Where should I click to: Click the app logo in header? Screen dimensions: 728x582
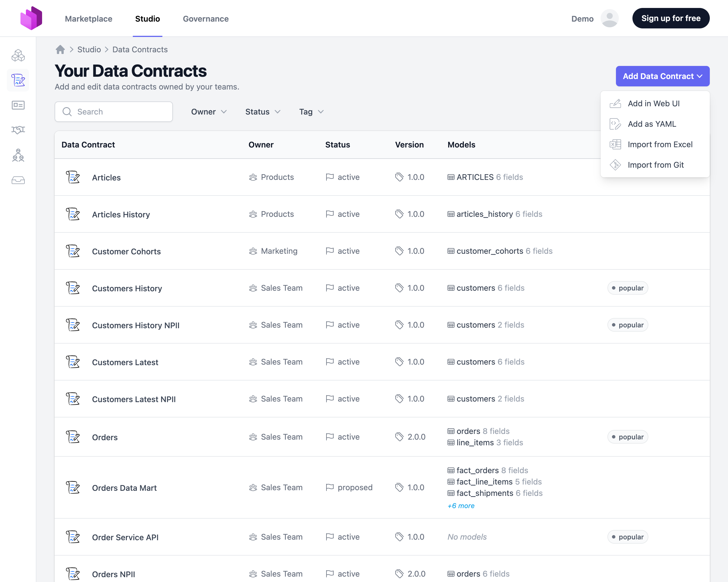point(31,18)
